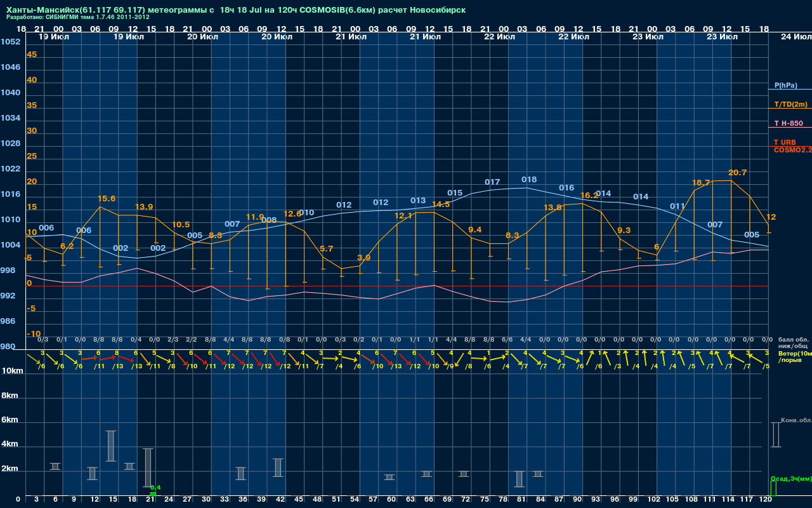Click the COSMO2.2 legend text
Viewport: 812px width, 508px height.
[792, 150]
